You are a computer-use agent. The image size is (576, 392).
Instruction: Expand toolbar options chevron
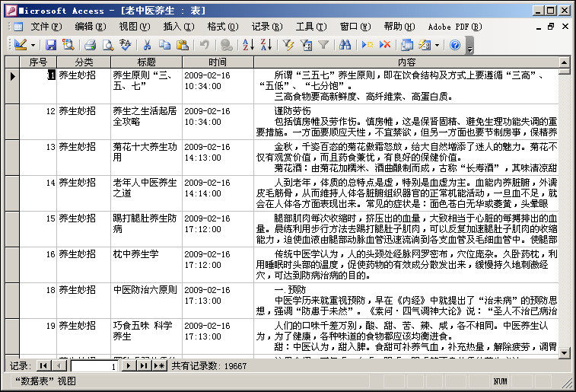pyautogui.click(x=469, y=45)
